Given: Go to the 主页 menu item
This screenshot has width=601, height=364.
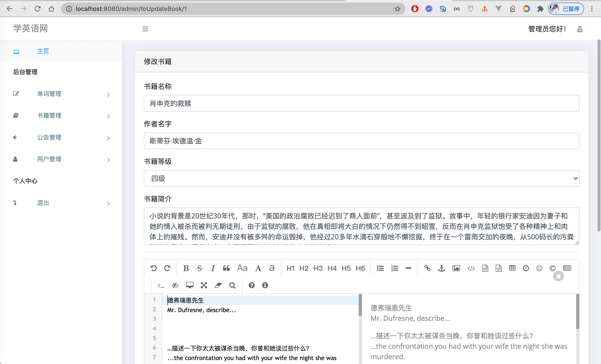Looking at the screenshot, I should click(x=43, y=51).
